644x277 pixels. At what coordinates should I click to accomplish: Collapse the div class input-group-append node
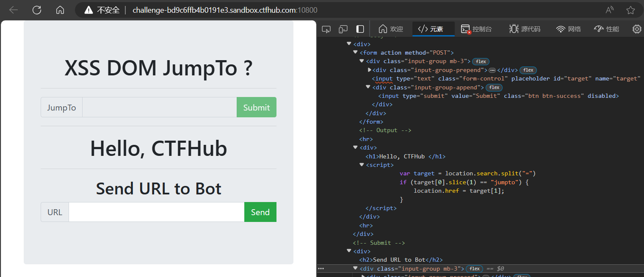[368, 87]
